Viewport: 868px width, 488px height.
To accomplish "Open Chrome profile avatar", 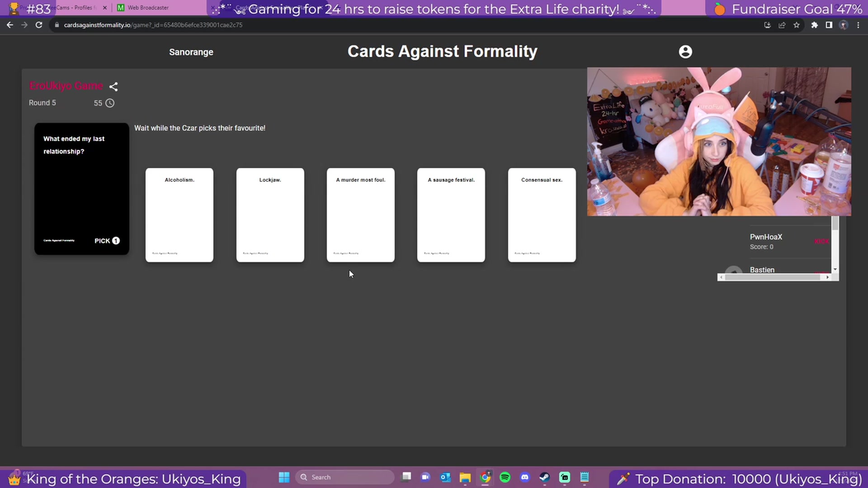I will pyautogui.click(x=844, y=25).
